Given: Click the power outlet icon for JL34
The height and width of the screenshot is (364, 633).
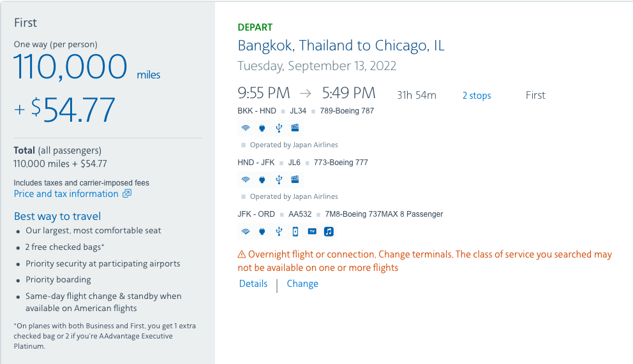Looking at the screenshot, I should click(x=262, y=128).
